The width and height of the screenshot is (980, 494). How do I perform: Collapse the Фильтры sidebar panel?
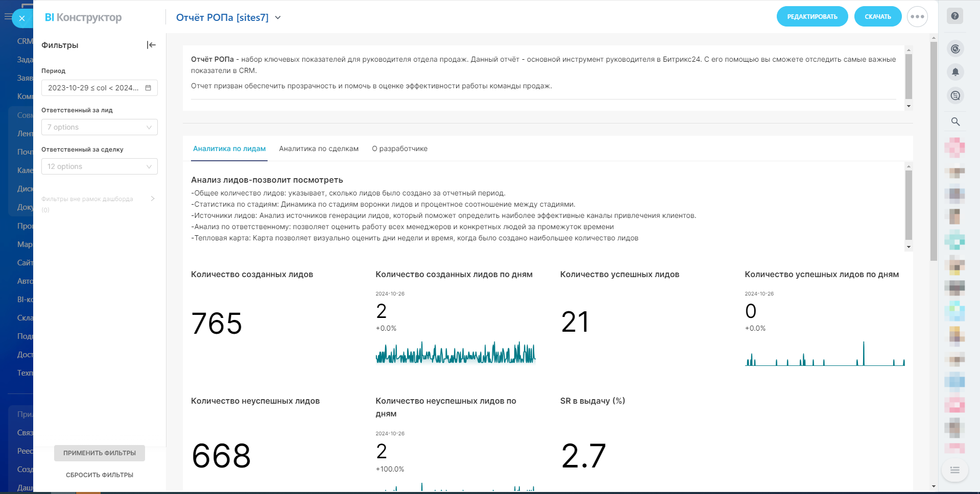coord(151,45)
